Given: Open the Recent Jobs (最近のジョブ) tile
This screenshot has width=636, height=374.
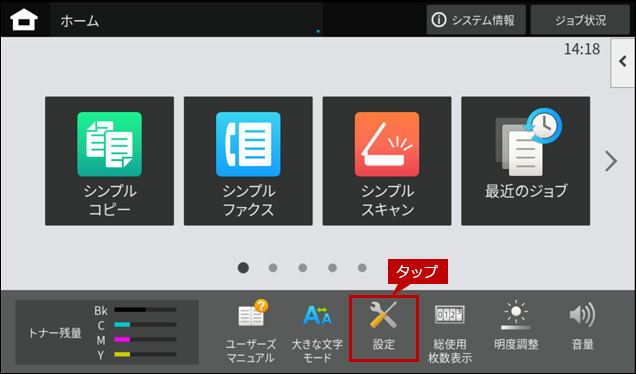Looking at the screenshot, I should [x=526, y=161].
